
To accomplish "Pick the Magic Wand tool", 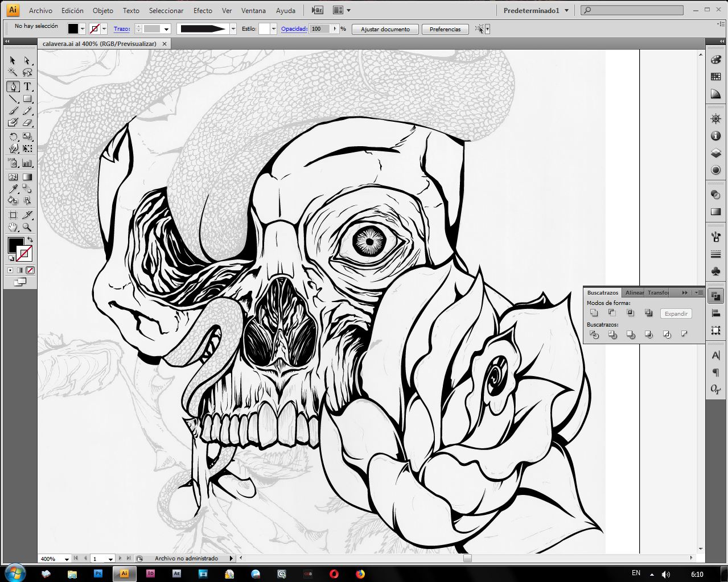I will tap(13, 73).
